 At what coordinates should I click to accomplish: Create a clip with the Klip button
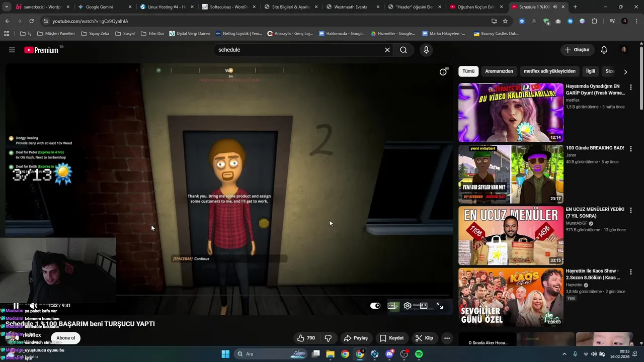coord(424,338)
